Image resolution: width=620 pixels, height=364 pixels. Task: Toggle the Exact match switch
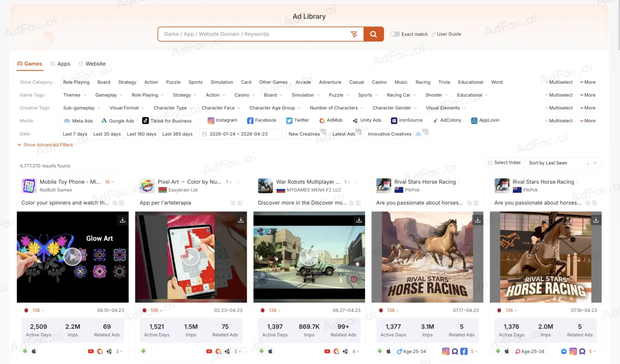pos(395,34)
